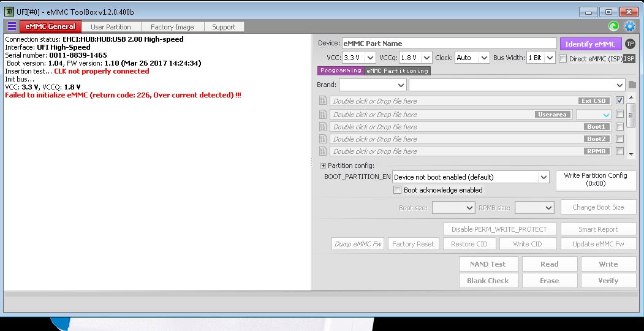This screenshot has width=644, height=331.
Task: Click the Dump eMMC Fw button
Action: tap(358, 243)
